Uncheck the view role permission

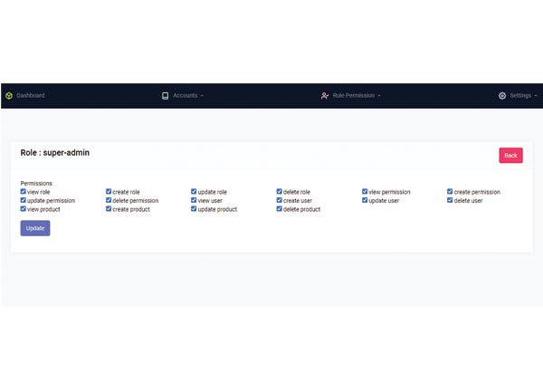pos(24,192)
